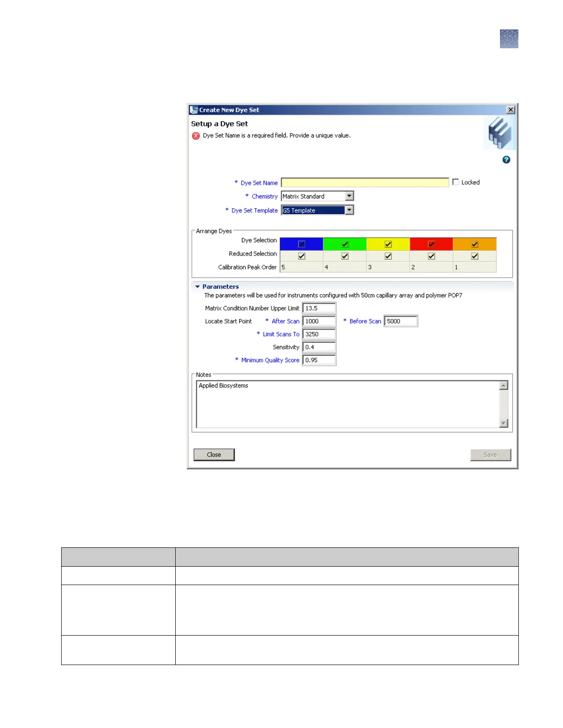Click the Dye Set Name field
This screenshot has height=728, width=563.
click(x=365, y=182)
